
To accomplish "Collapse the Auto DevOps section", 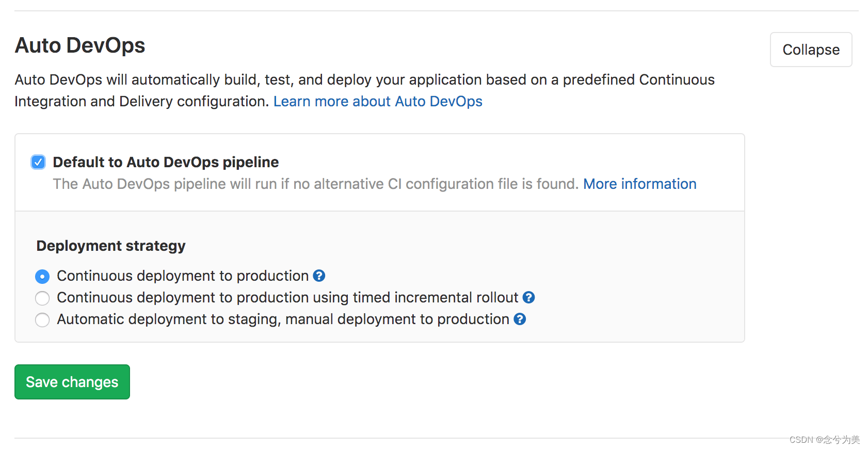I will [811, 50].
